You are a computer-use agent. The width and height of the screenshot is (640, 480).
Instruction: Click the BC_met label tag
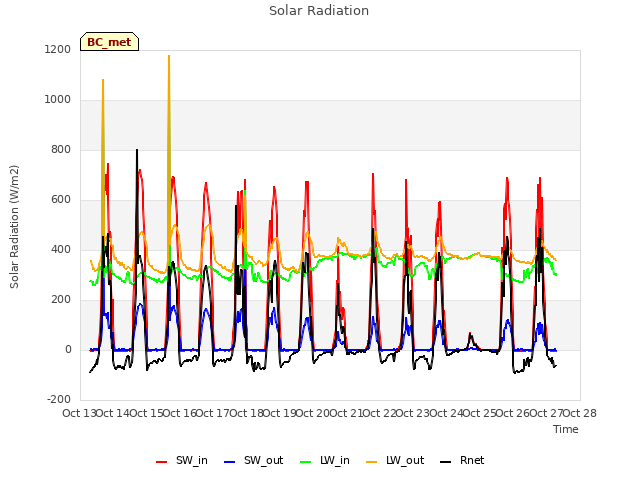pyautogui.click(x=109, y=42)
